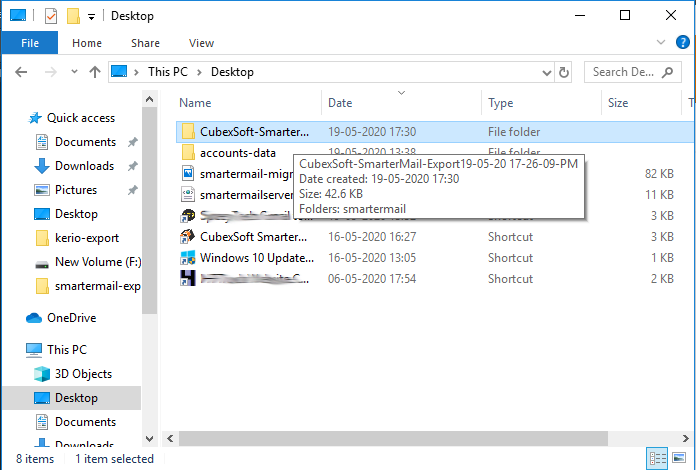Viewport: 696px width, 470px height.
Task: Open OneDrive in navigation pane
Action: pos(71,318)
